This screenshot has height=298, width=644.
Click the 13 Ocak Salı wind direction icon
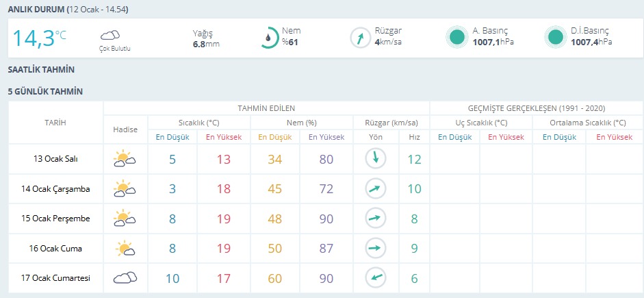(x=376, y=159)
